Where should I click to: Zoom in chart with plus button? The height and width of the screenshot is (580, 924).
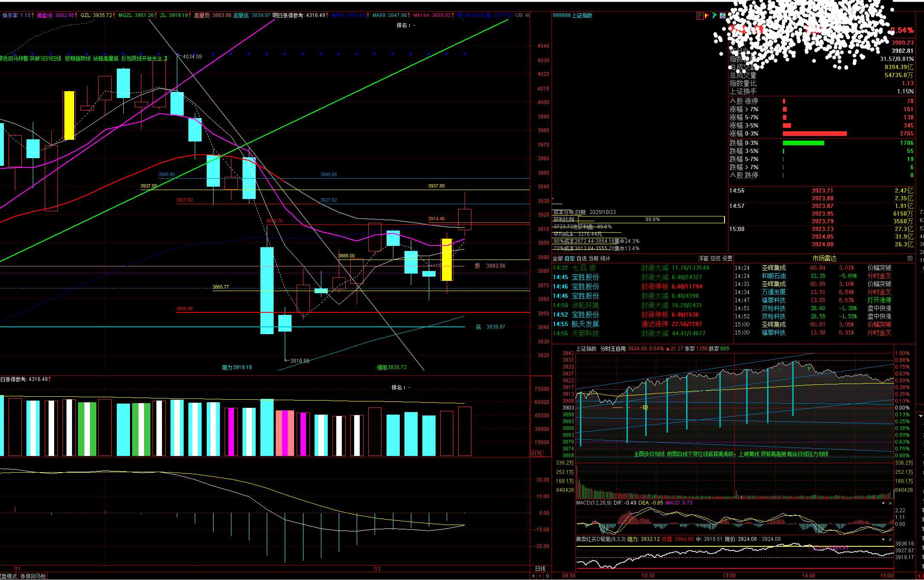tap(533, 576)
